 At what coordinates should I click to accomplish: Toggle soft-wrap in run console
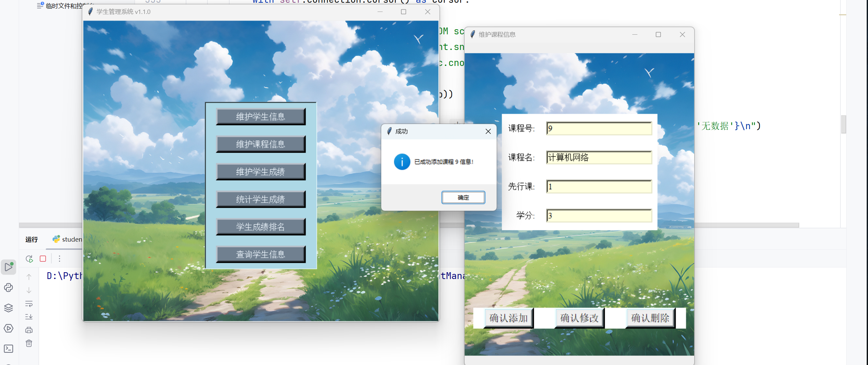click(29, 303)
